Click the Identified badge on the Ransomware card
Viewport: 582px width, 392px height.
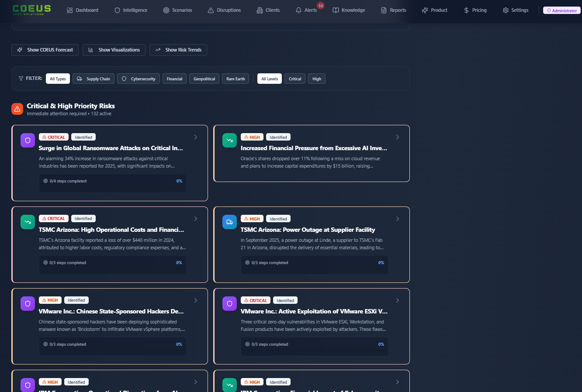(x=83, y=137)
